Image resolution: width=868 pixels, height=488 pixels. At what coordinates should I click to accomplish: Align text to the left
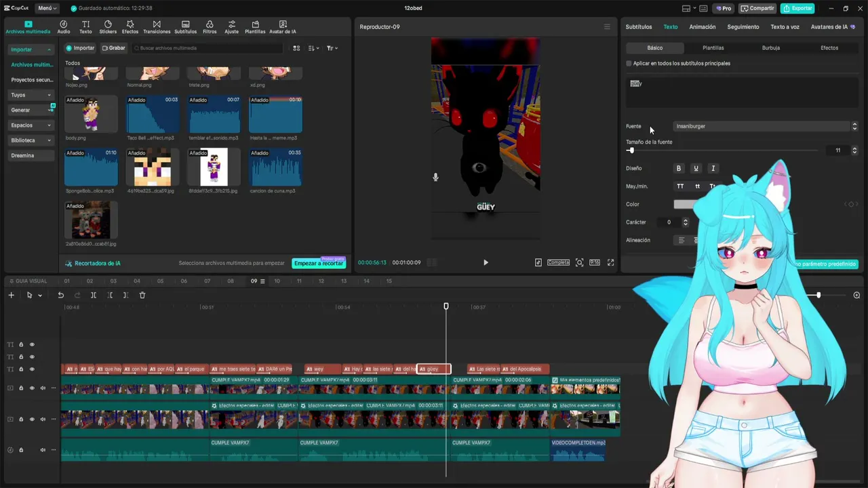click(682, 240)
